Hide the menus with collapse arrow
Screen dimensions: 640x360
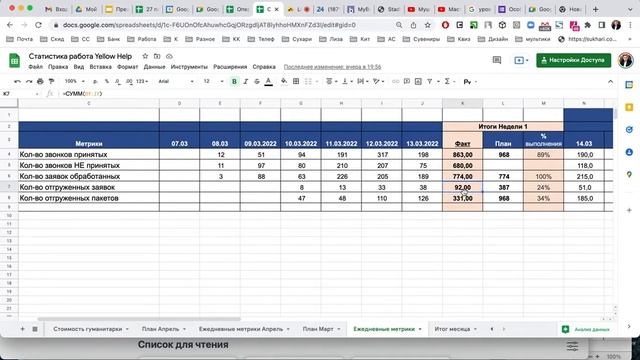tap(610, 82)
